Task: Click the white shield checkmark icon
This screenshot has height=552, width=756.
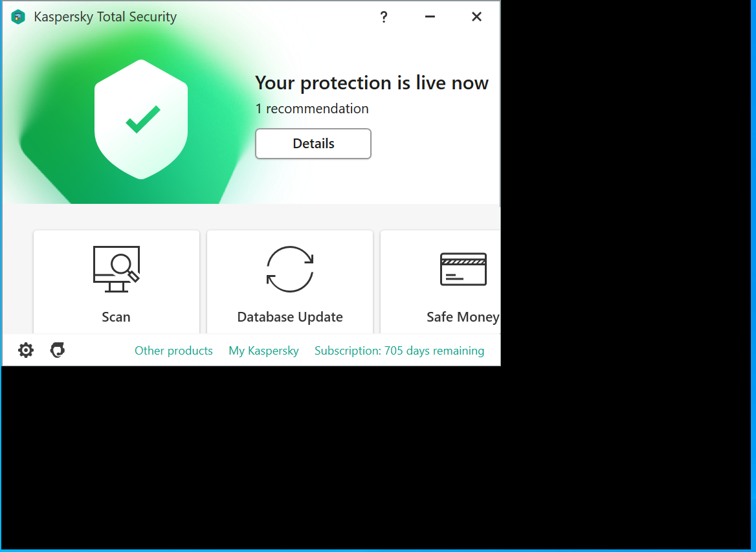Action: [141, 119]
